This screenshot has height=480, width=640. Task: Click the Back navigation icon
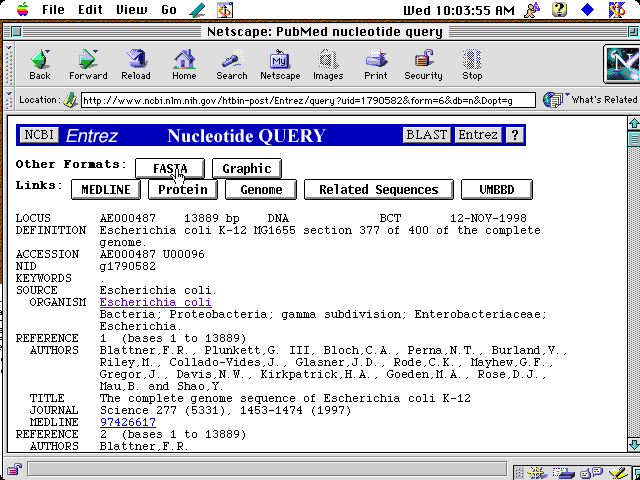tap(40, 64)
